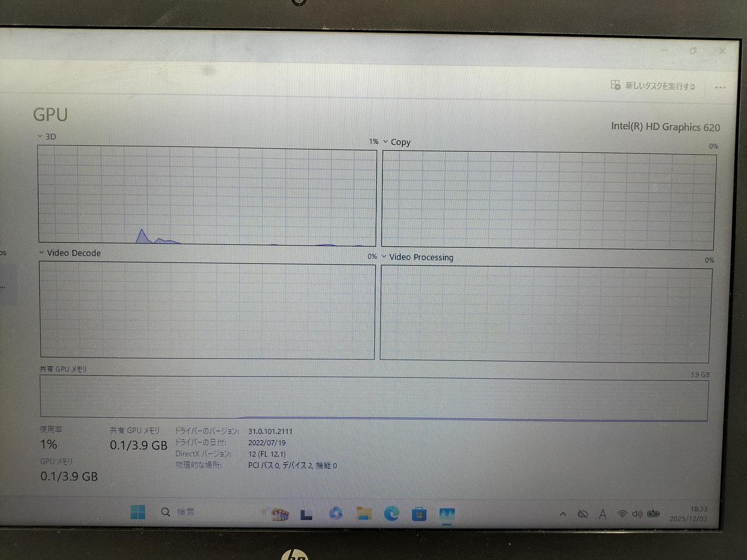
Task: Click 新しいタスクを実行する (run new task)
Action: click(x=653, y=86)
